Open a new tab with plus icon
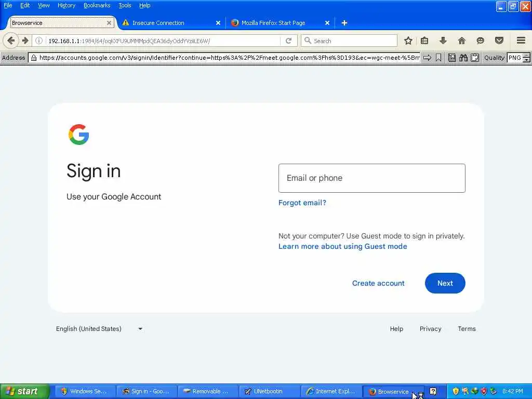Screen dimensions: 532x399 [x=344, y=23]
